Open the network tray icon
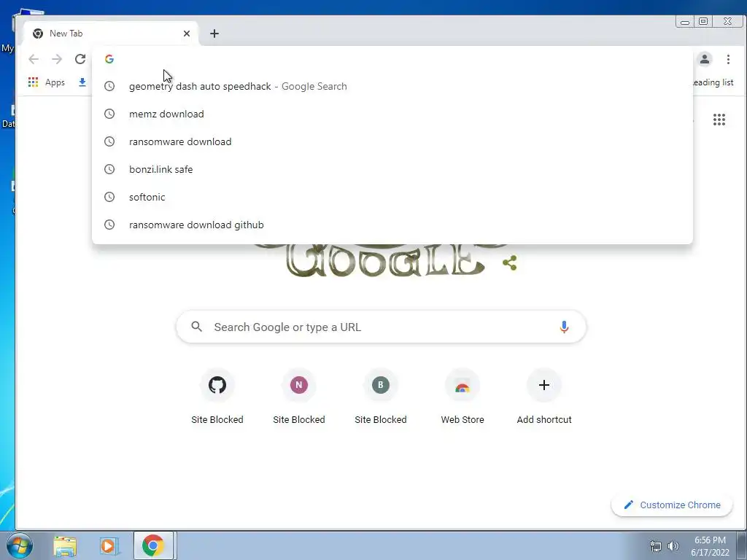 coord(656,546)
